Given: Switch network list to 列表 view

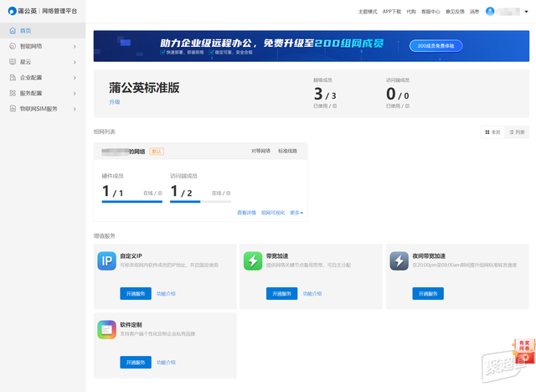Looking at the screenshot, I should pyautogui.click(x=517, y=132).
